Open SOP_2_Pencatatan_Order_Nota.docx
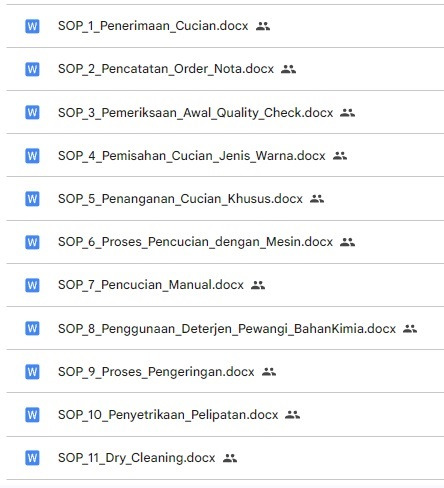Image resolution: width=444 pixels, height=488 pixels. pyautogui.click(x=166, y=69)
